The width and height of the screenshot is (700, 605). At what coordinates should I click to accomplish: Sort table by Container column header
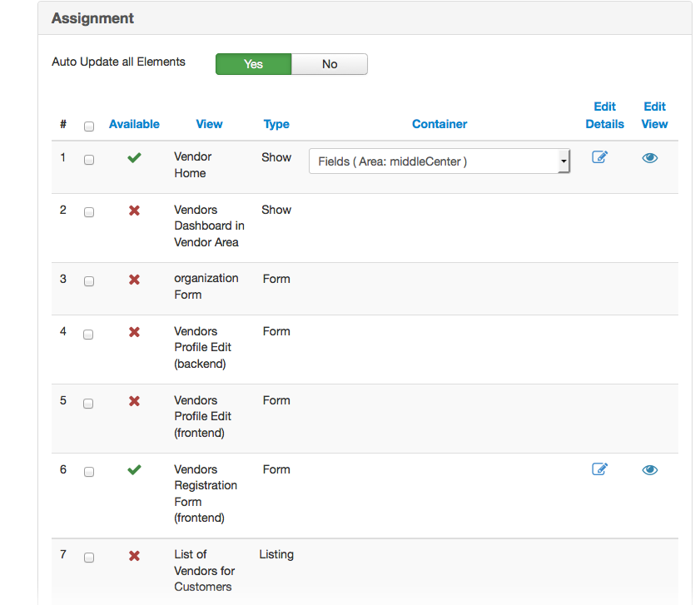[439, 124]
